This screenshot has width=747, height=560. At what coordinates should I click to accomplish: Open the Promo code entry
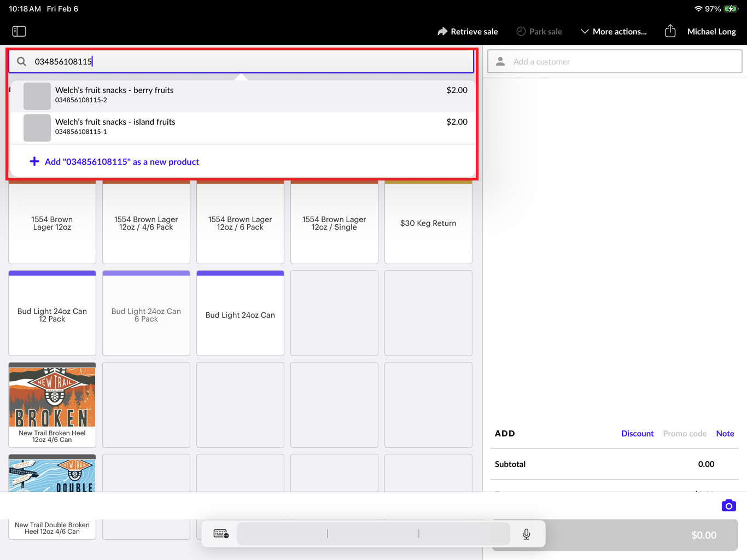pos(685,433)
